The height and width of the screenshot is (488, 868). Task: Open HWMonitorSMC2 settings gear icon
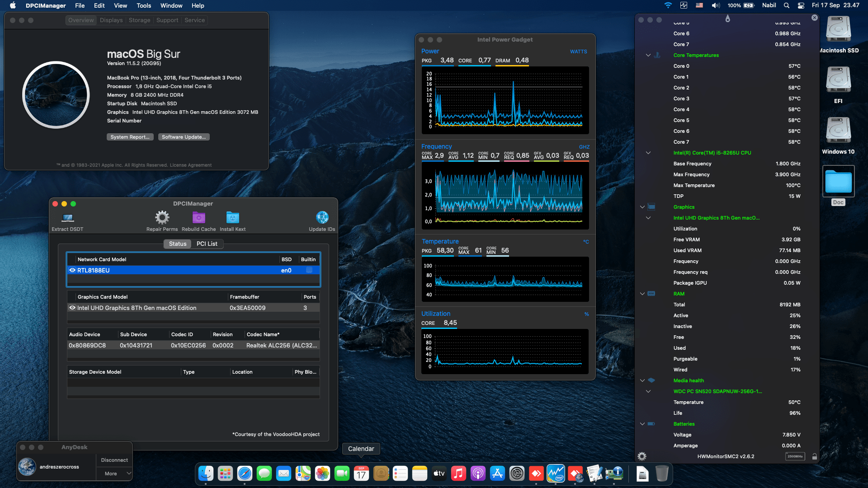642,456
